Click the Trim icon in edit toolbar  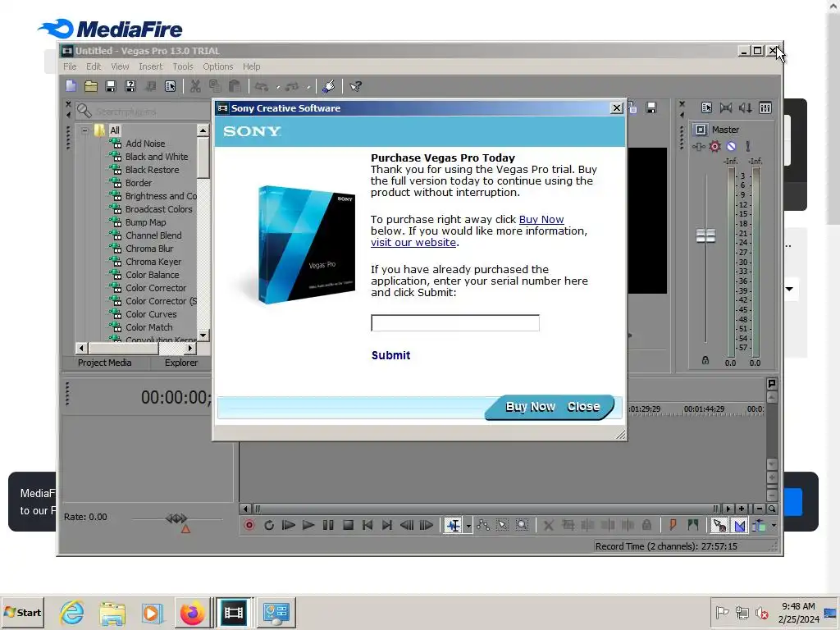[x=568, y=526]
